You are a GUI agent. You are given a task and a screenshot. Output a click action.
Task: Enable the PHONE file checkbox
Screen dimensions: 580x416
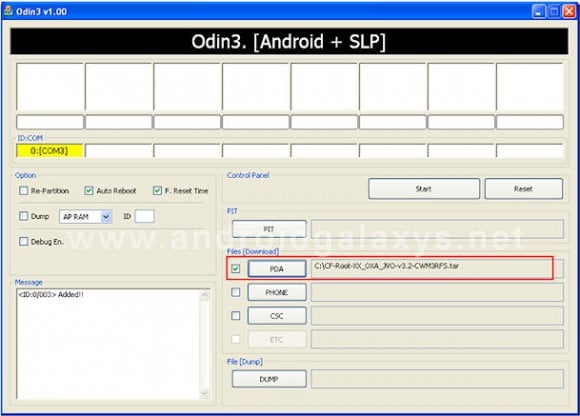click(x=236, y=292)
